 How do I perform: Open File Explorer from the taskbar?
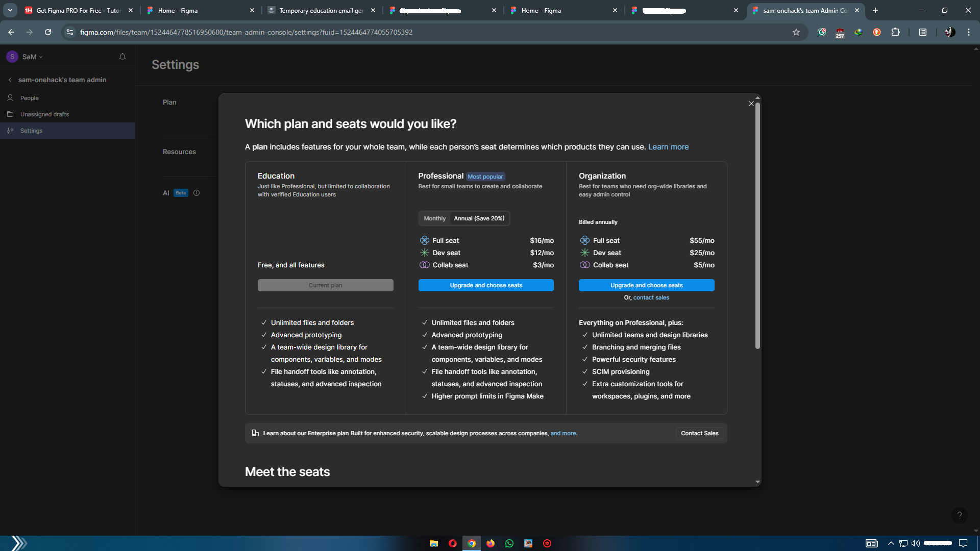(434, 543)
